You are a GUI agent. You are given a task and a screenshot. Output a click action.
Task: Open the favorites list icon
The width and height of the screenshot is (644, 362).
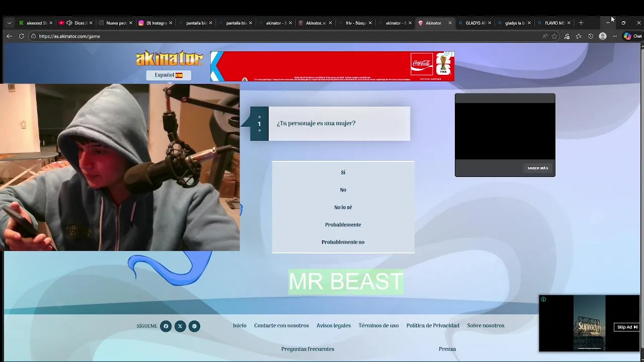coord(579,36)
